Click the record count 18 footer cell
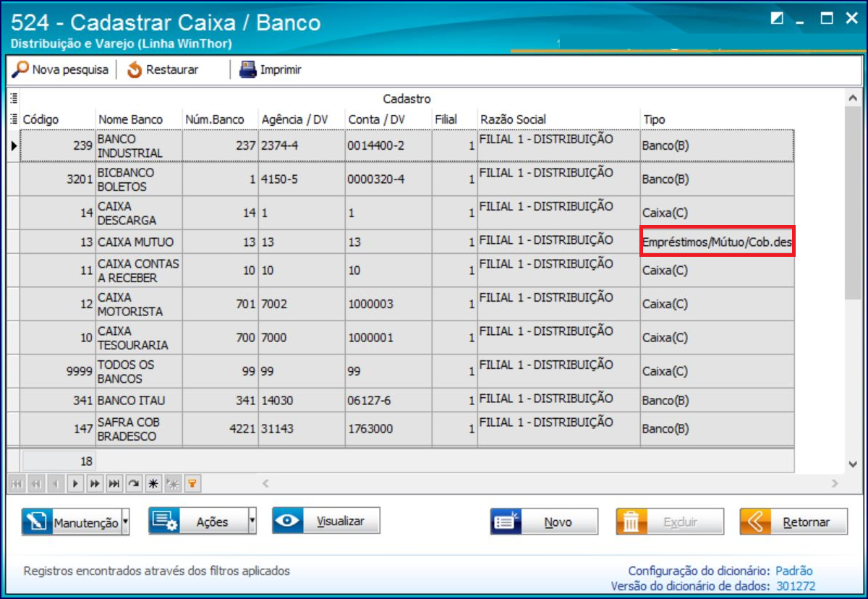This screenshot has width=868, height=599. [59, 461]
